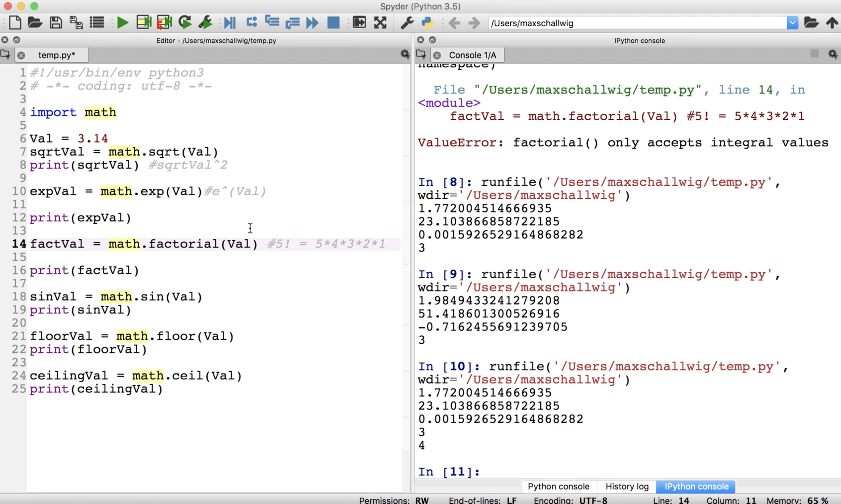Click the Open file folder icon
This screenshot has width=841, height=504.
(35, 23)
